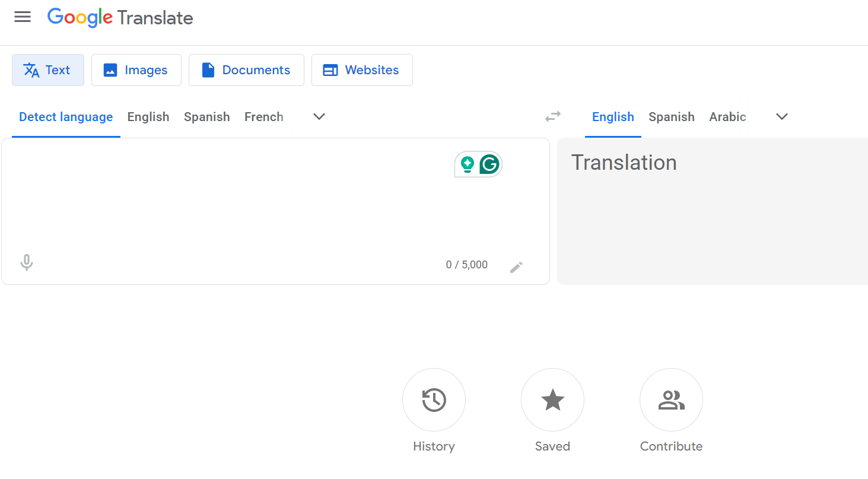Viewport: 868px width, 479px height.
Task: Open the navigation menu with the hamburger icon
Action: pos(23,17)
